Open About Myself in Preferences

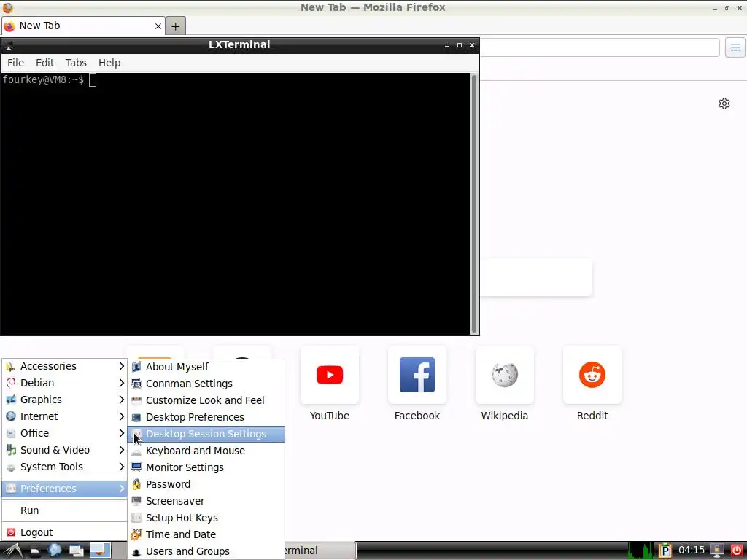(x=206, y=367)
